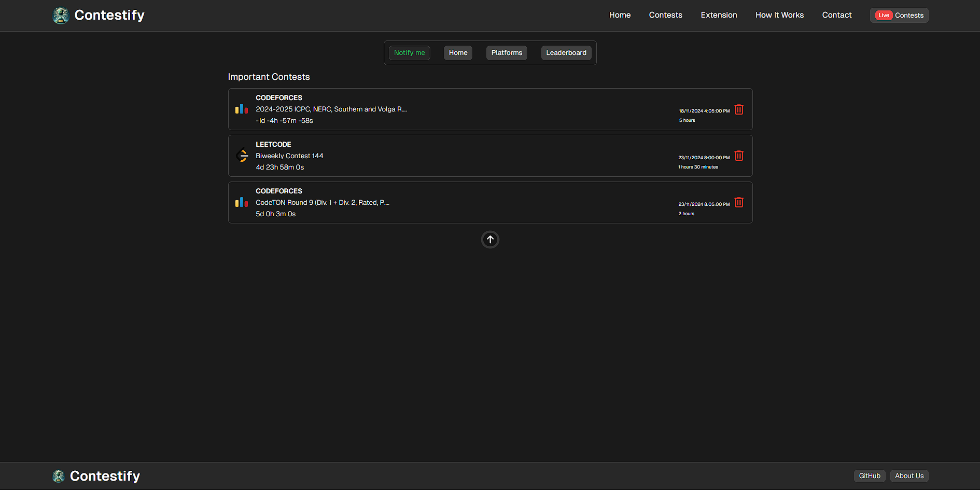Delete the ICPC contest using its trash icon
Image resolution: width=980 pixels, height=490 pixels.
738,109
